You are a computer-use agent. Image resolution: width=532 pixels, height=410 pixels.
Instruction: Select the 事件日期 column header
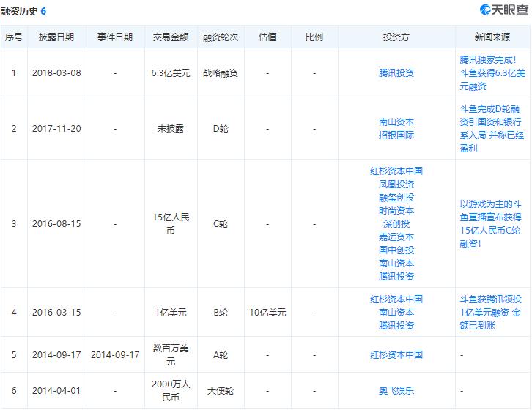point(115,37)
